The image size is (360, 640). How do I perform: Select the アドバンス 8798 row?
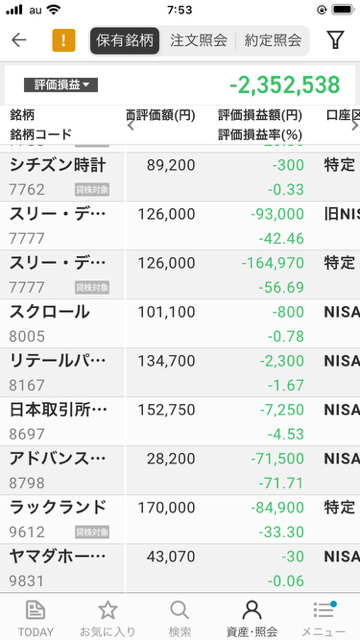tap(180, 471)
